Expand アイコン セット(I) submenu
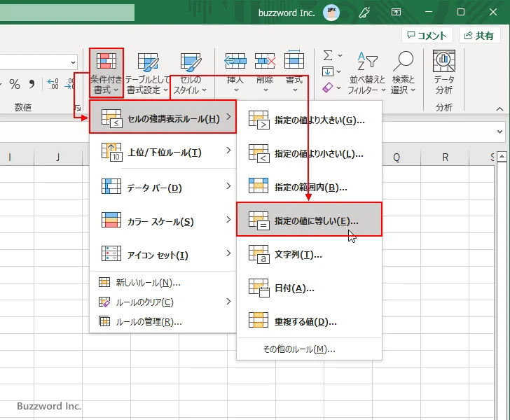Image resolution: width=510 pixels, height=420 pixels. tap(163, 254)
